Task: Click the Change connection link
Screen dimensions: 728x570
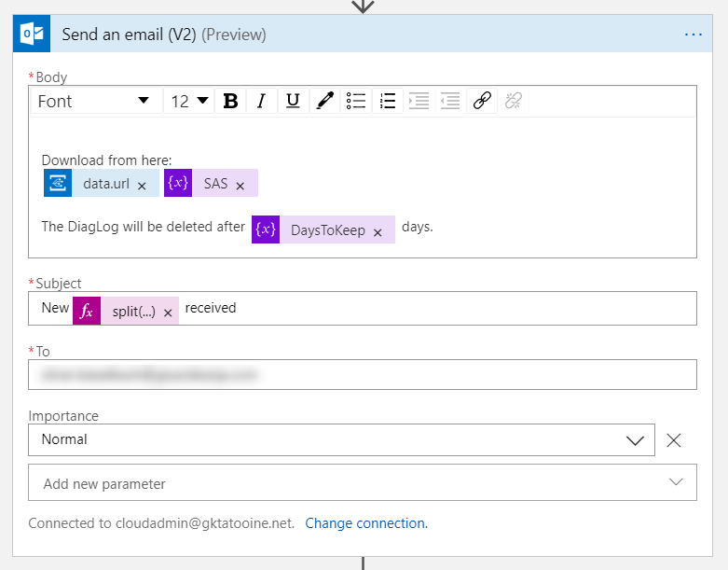Action: pos(366,523)
